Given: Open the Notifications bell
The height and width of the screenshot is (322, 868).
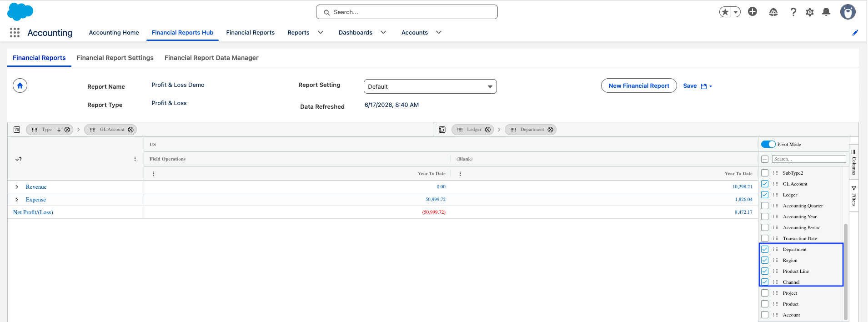Looking at the screenshot, I should [826, 12].
